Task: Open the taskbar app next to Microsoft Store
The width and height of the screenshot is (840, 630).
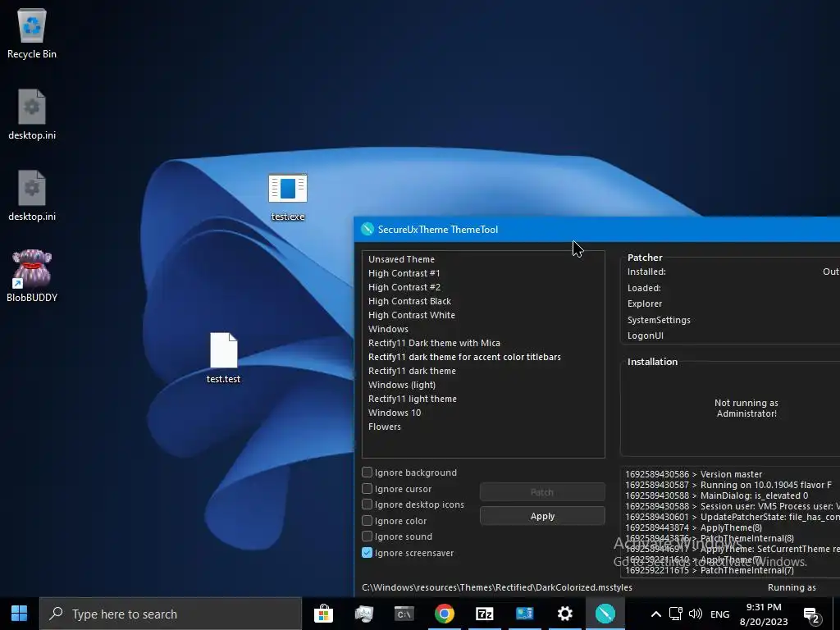Action: 363,614
